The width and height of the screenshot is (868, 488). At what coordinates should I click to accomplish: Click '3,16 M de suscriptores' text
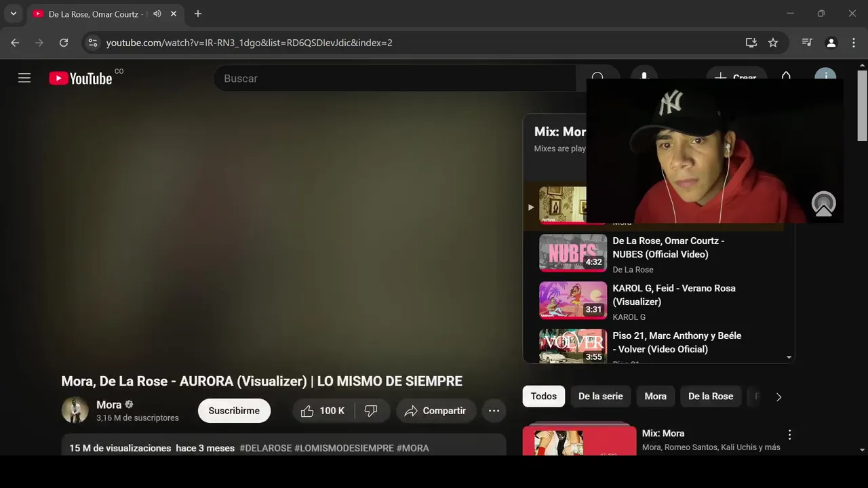click(x=138, y=418)
